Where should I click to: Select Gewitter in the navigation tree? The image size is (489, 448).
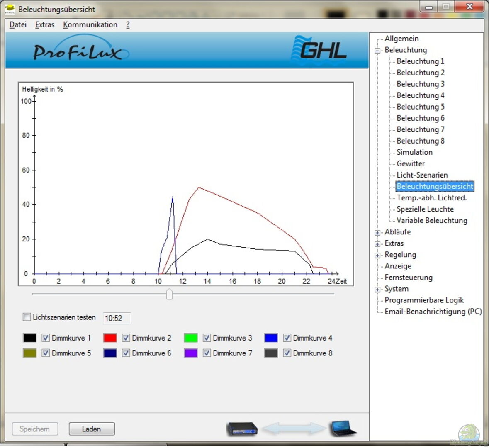(410, 164)
